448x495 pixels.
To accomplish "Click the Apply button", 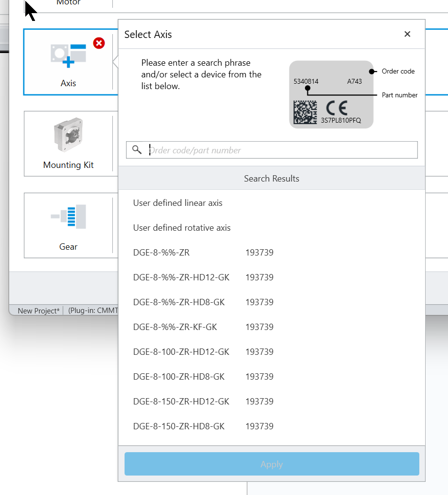I will 272,464.
